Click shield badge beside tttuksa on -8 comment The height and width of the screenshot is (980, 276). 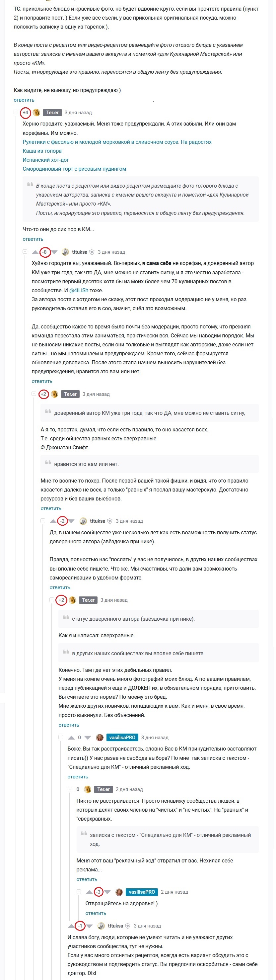(x=92, y=252)
